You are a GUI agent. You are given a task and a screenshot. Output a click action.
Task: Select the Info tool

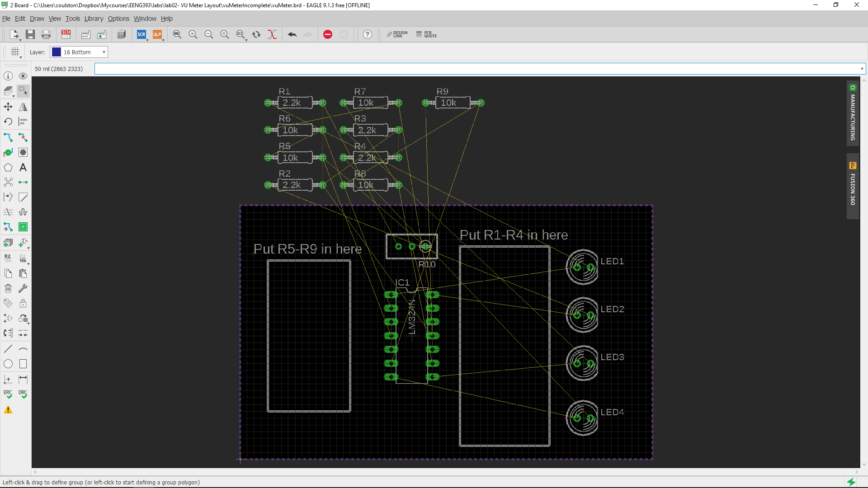tap(8, 76)
